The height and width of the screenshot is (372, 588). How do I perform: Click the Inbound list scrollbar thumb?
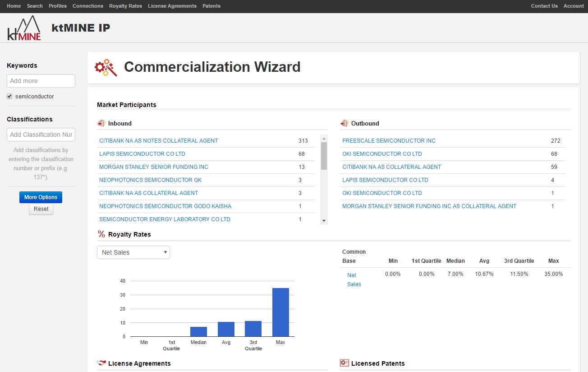(324, 156)
